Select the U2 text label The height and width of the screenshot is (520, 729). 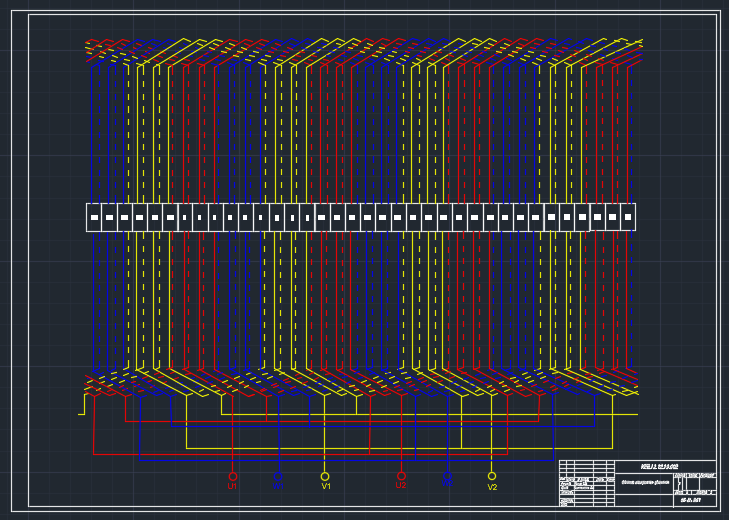400,486
